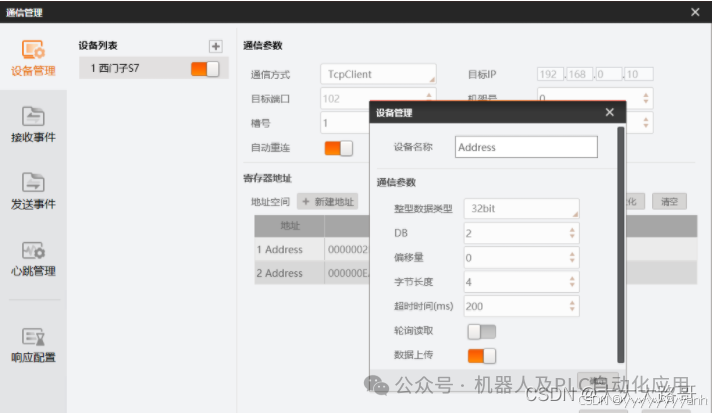The image size is (712, 413).
Task: Toggle the 自动重连 switch
Action: pos(338,148)
